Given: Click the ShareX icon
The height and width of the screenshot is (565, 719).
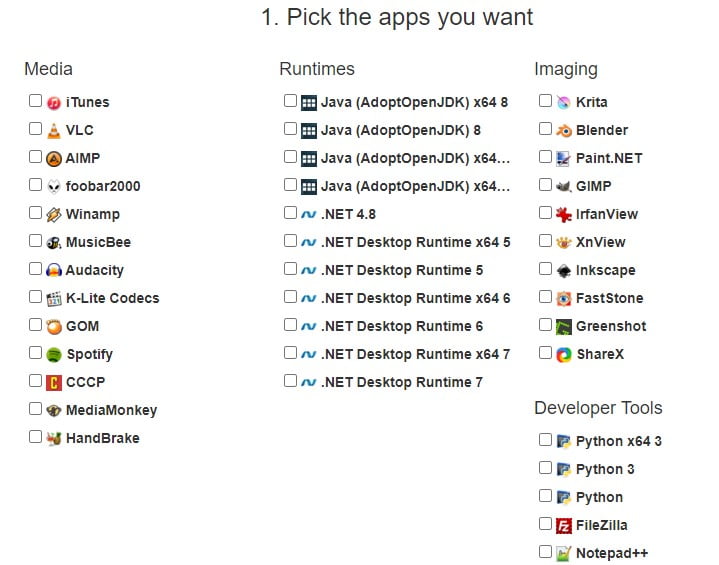Looking at the screenshot, I should (x=564, y=355).
